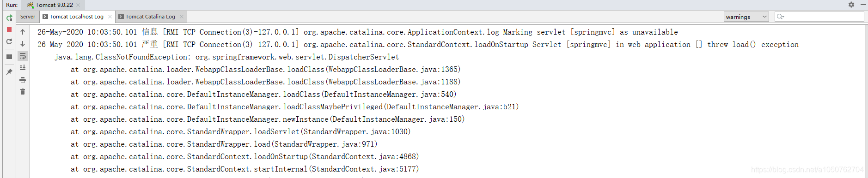Jump down the stack trace
868x178 pixels.
point(23,44)
